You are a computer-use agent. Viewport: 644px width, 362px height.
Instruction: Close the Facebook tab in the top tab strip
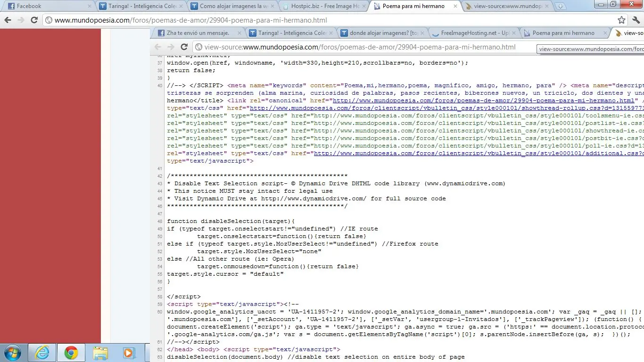point(90,7)
